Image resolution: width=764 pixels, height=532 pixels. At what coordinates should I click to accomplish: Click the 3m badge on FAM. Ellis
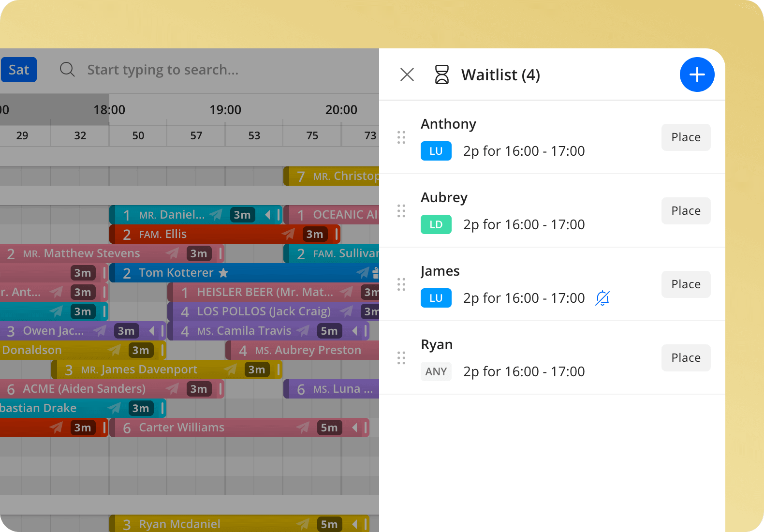point(315,234)
